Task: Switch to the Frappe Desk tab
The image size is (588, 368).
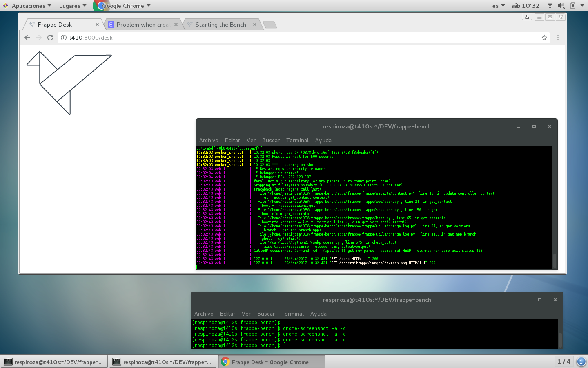Action: (63, 25)
